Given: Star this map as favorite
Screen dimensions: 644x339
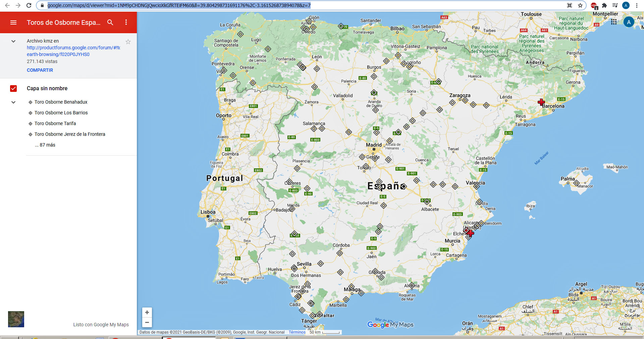Looking at the screenshot, I should coord(128,42).
